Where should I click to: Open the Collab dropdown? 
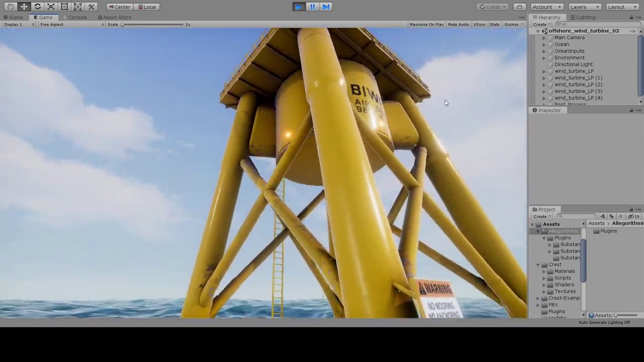click(494, 7)
